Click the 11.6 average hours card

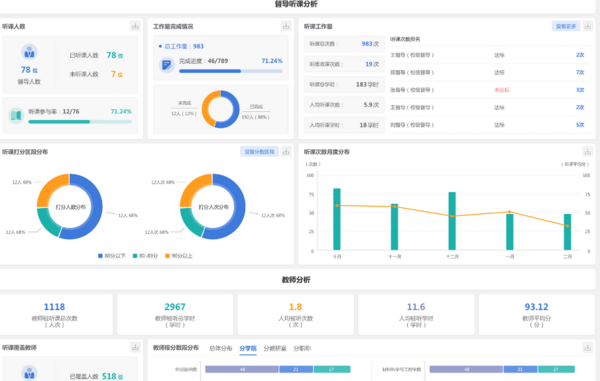click(x=416, y=314)
